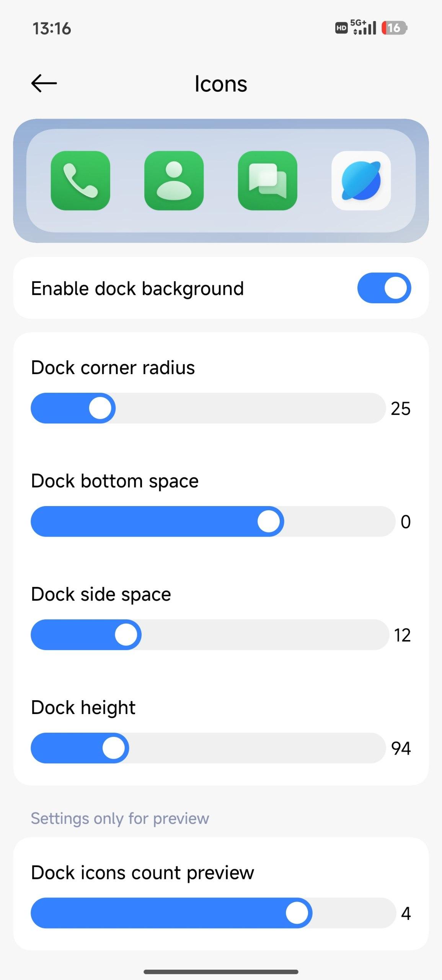Tap the HD indicator icon
Viewport: 442px width, 980px height.
[x=341, y=28]
